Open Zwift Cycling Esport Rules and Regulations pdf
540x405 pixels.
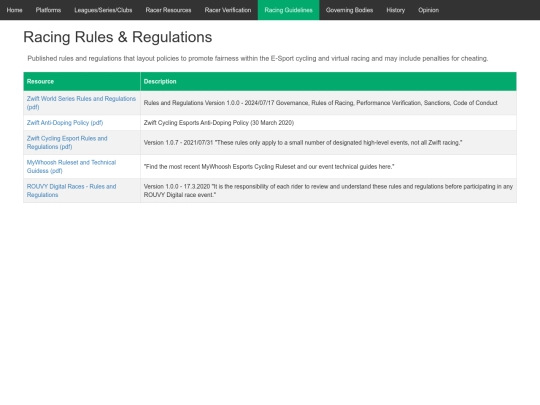point(67,143)
